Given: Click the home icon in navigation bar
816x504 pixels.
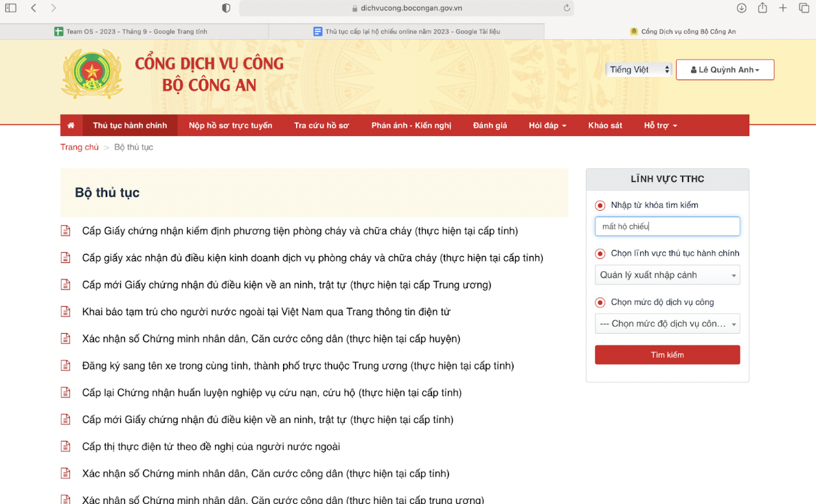Looking at the screenshot, I should pyautogui.click(x=71, y=126).
